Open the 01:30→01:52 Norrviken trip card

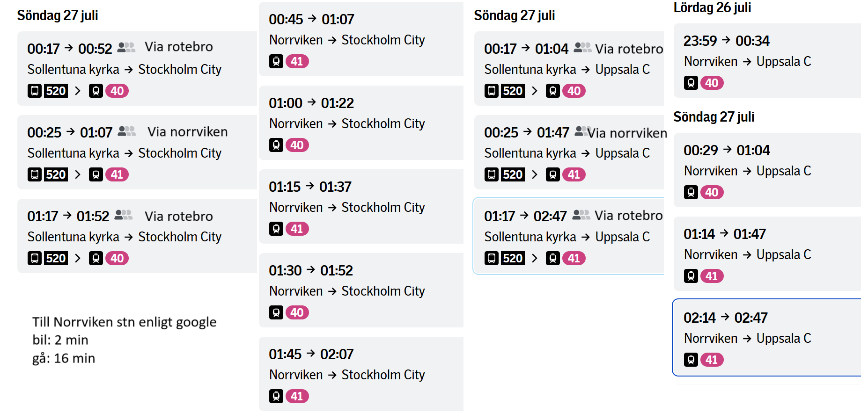361,290
